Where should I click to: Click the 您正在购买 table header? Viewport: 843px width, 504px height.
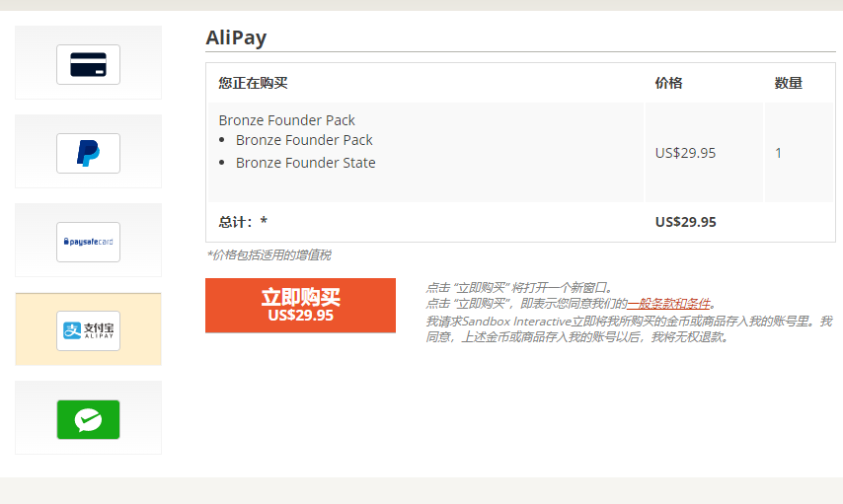click(253, 83)
